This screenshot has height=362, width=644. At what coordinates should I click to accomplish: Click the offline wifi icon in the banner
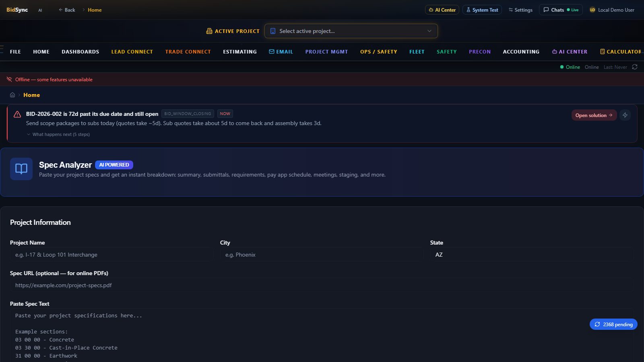click(x=9, y=79)
